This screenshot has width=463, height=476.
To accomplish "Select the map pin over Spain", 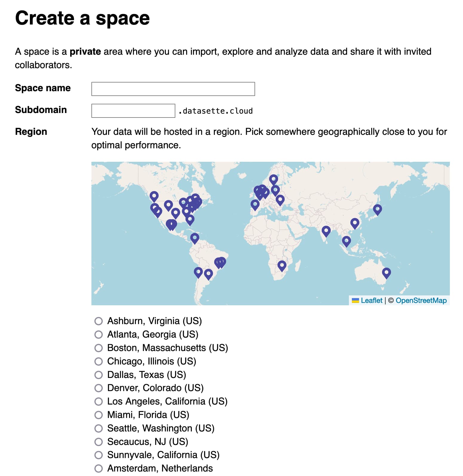I will pos(255,205).
